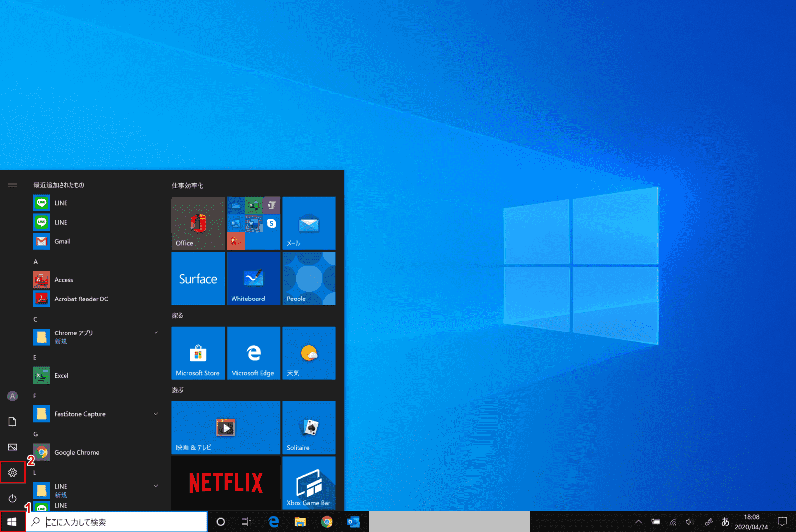
Task: Open the NETFLIX tile
Action: [x=226, y=483]
